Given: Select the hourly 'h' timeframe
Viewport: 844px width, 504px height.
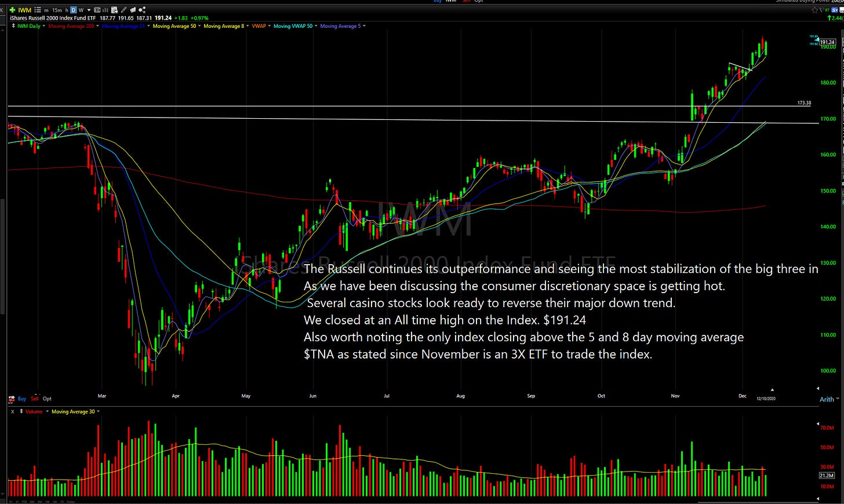Looking at the screenshot, I should point(67,10).
